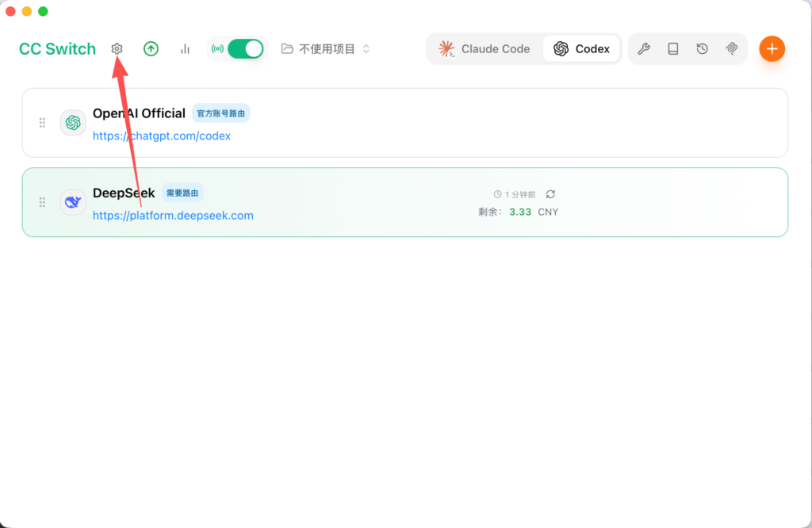Click the green update arrow icon
This screenshot has height=528, width=812.
[x=151, y=48]
